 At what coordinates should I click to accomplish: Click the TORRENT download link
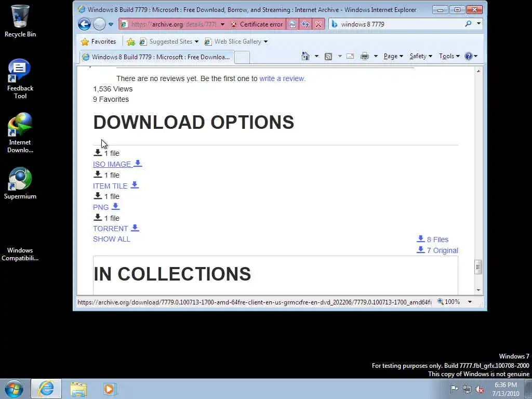tap(116, 229)
